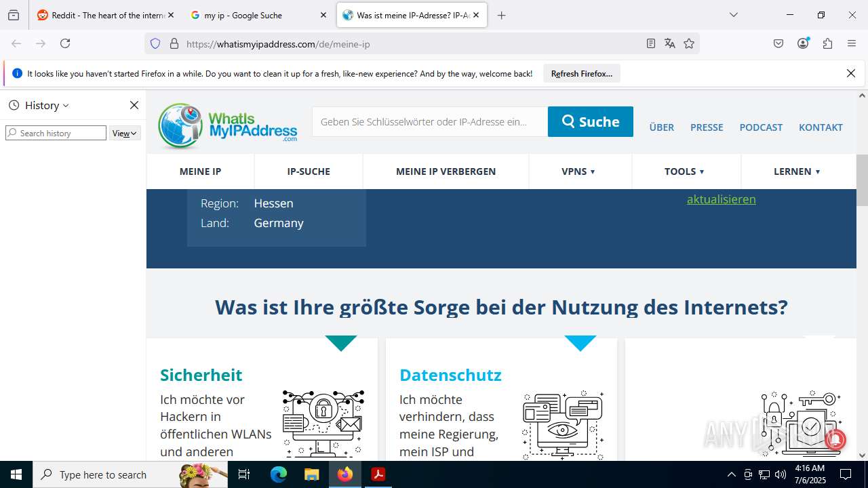This screenshot has width=868, height=488.
Task: Open Task View on the taskbar
Action: pos(244,474)
